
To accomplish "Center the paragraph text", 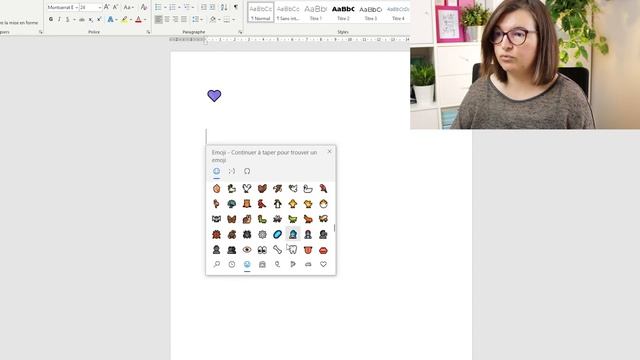I will 167,19.
